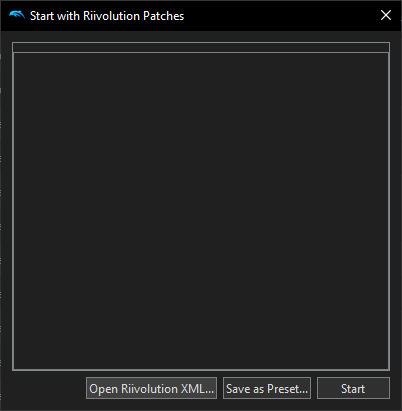Start the game with patches
The height and width of the screenshot is (411, 402).
click(x=353, y=388)
